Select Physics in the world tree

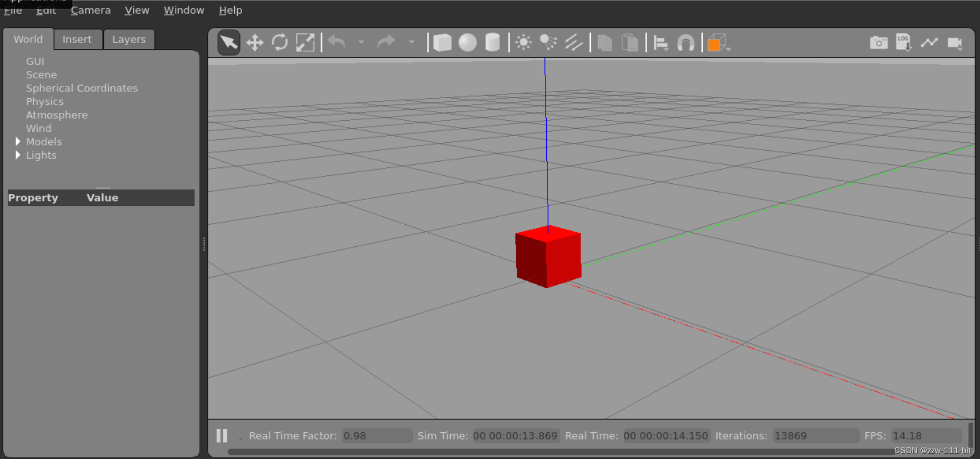pyautogui.click(x=45, y=101)
